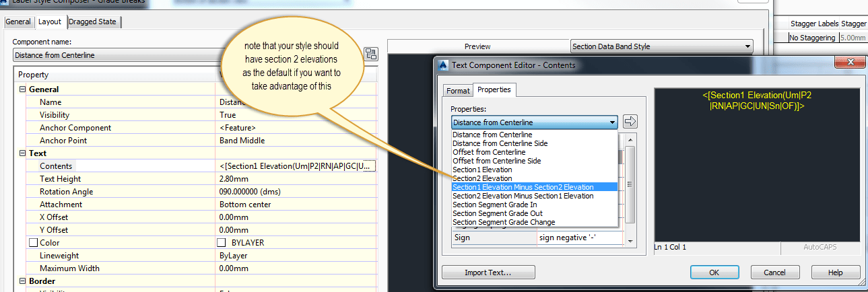Click the 'Stagger Labels' column header
The image size is (868, 292).
point(814,24)
